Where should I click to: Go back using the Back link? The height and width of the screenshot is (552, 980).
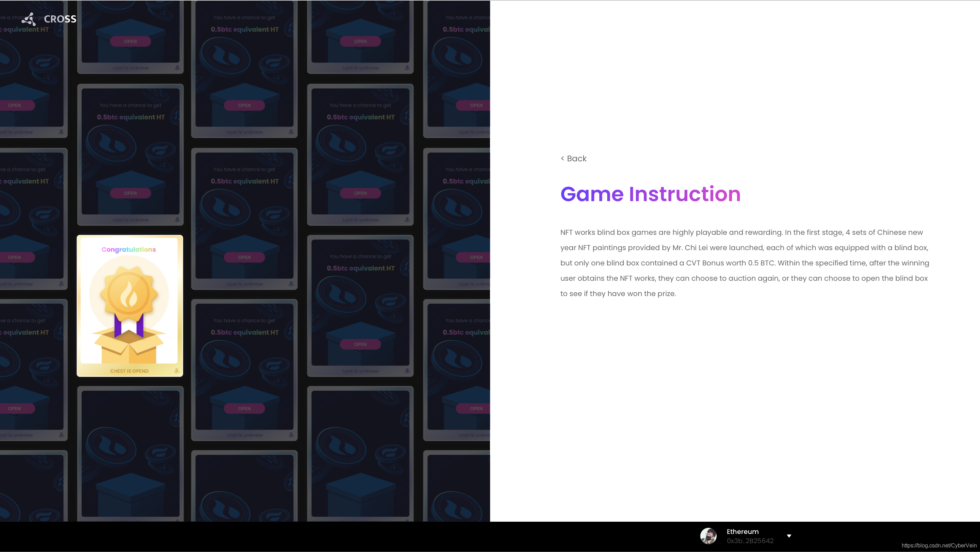pyautogui.click(x=573, y=159)
